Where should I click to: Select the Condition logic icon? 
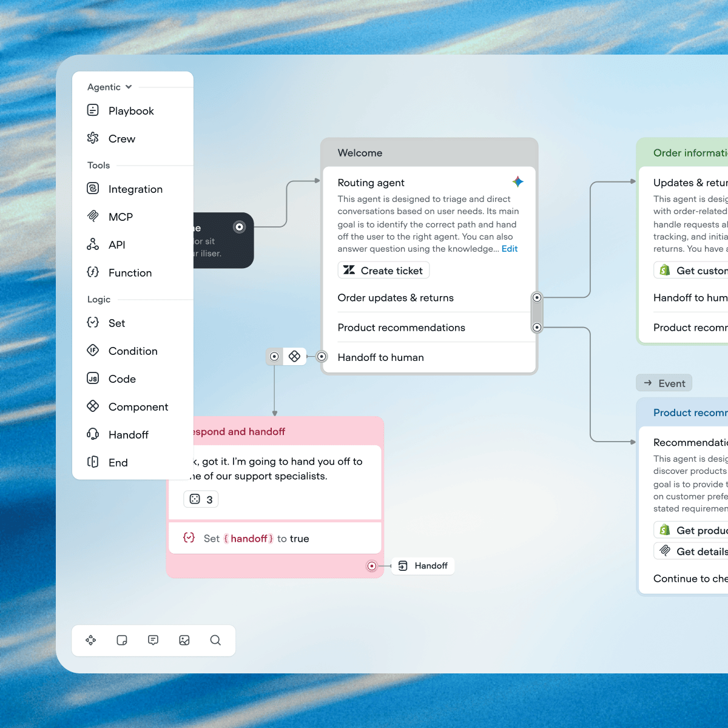tap(93, 351)
